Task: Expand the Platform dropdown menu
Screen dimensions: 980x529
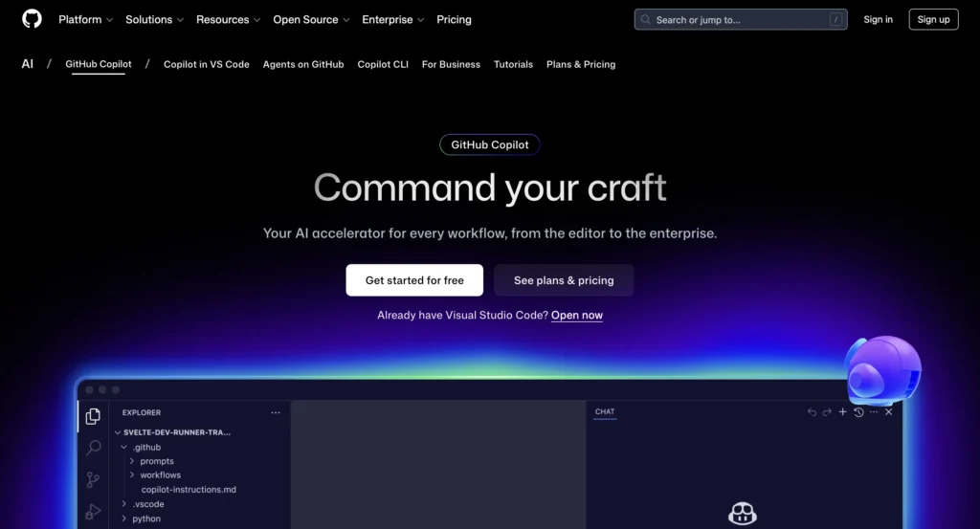Action: click(85, 19)
